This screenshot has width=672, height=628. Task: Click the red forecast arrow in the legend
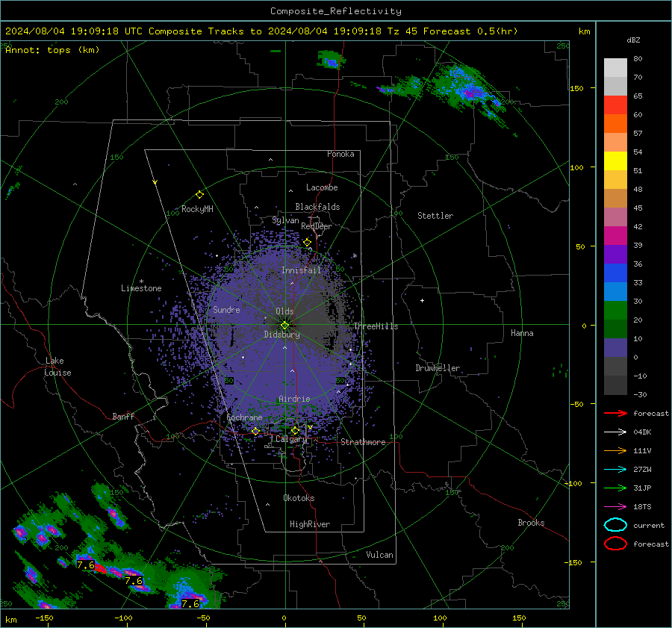[x=615, y=413]
